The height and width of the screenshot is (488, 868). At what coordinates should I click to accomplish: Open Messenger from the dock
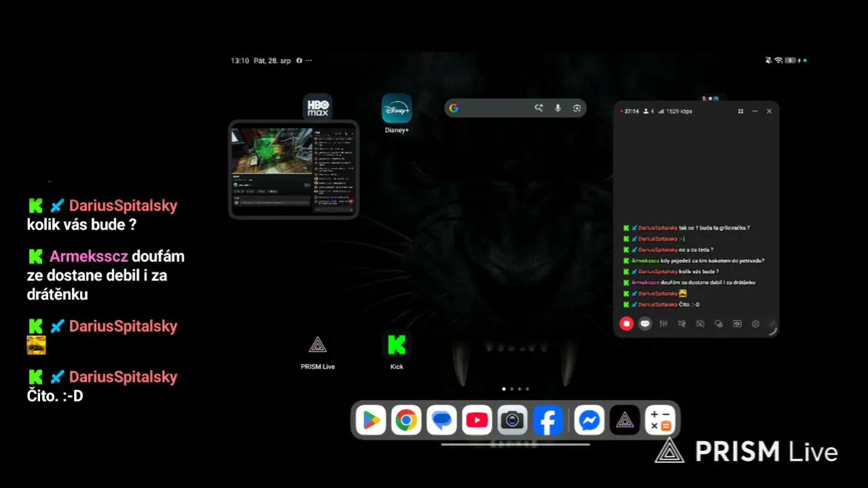(589, 421)
